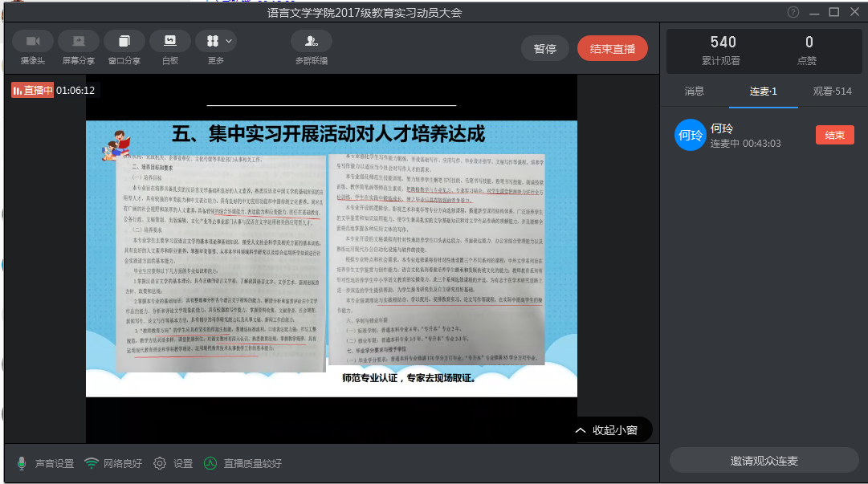The height and width of the screenshot is (484, 868).
Task: View 直播质量较好 stream quality indicator
Action: pyautogui.click(x=210, y=463)
